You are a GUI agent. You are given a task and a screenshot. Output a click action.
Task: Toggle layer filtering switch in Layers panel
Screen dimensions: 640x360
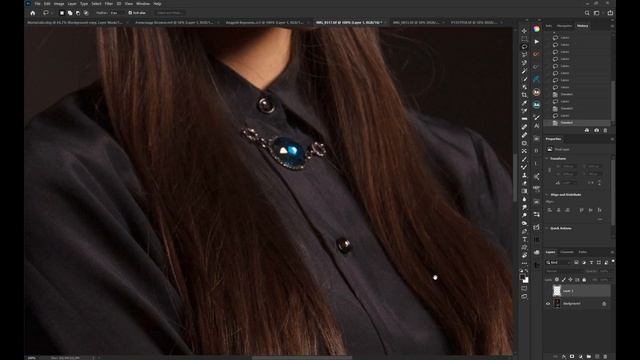pos(613,261)
